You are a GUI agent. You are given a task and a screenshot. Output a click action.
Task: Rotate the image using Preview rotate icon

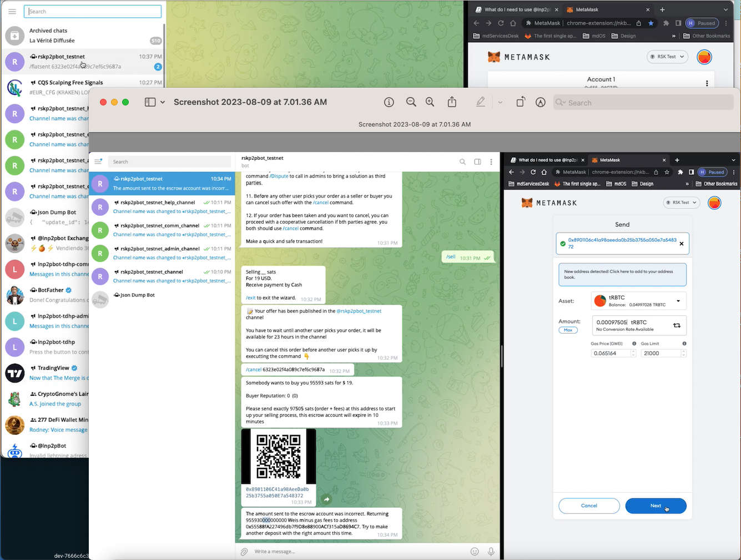[x=520, y=102]
